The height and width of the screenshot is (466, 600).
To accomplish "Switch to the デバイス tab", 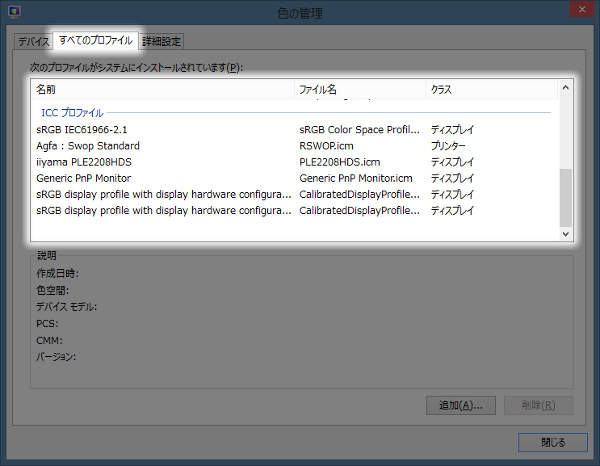I will (x=33, y=41).
